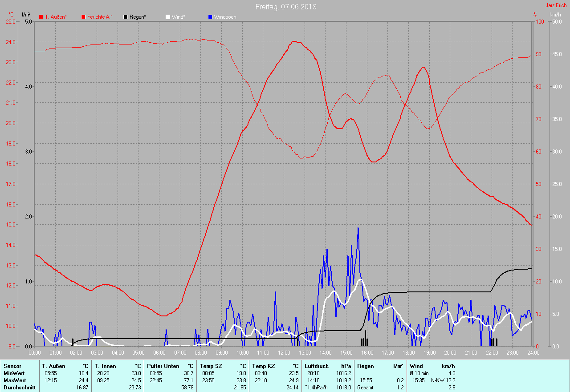Click the 12:00 time axis marker
The image size is (570, 392).
[x=284, y=353]
